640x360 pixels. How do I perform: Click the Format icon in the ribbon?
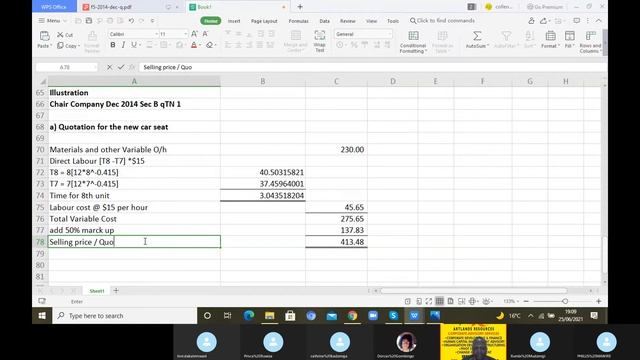click(x=550, y=36)
